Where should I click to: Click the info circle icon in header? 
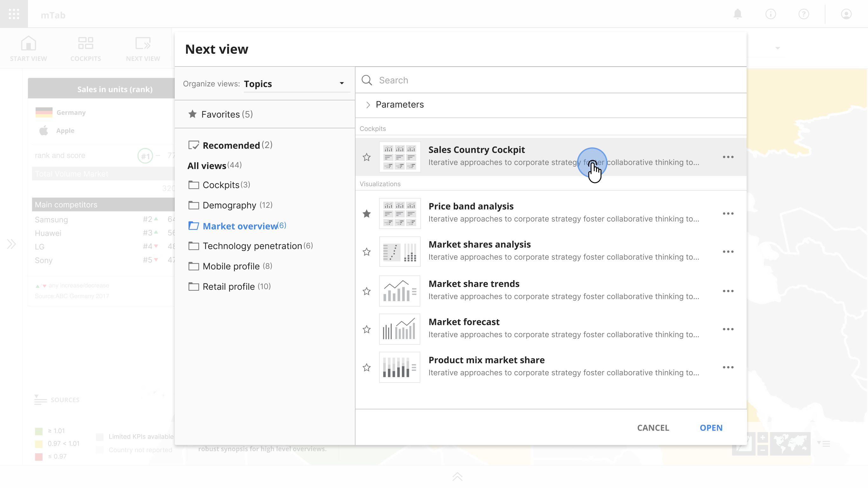[770, 14]
